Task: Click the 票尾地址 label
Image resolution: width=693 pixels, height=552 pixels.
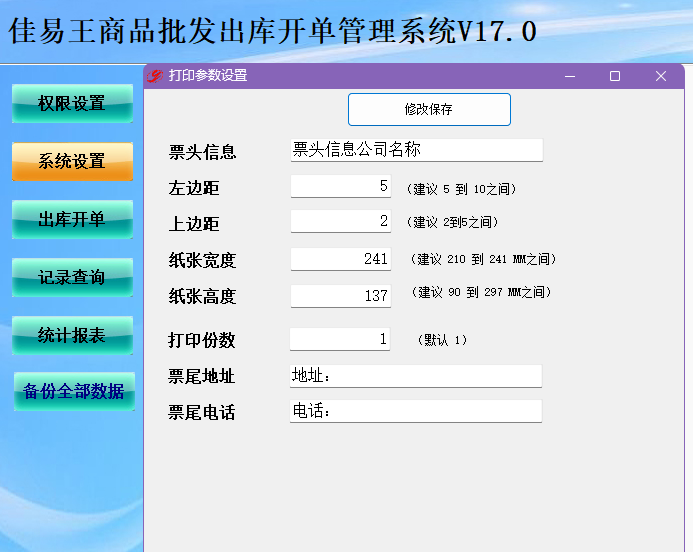Action: (202, 377)
